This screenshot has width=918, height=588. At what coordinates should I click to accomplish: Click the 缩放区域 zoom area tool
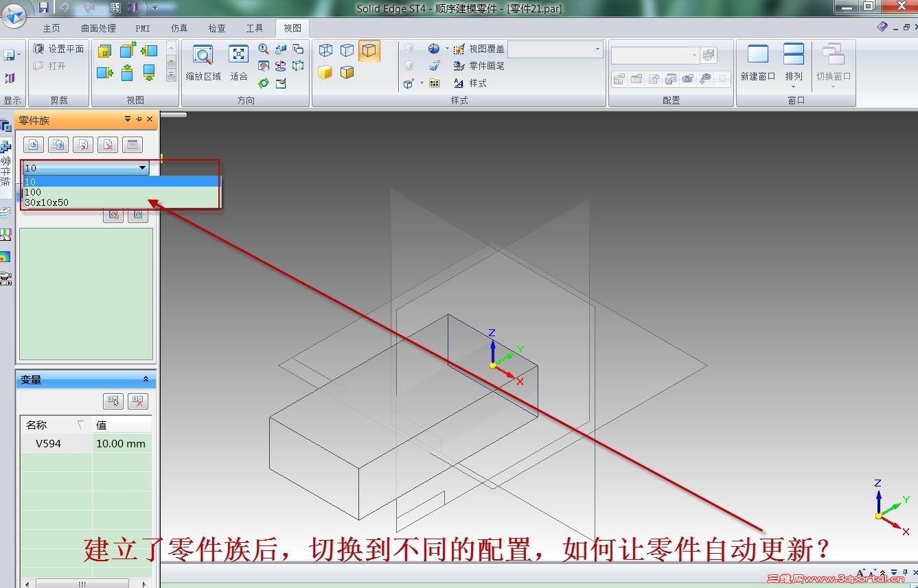click(x=203, y=63)
